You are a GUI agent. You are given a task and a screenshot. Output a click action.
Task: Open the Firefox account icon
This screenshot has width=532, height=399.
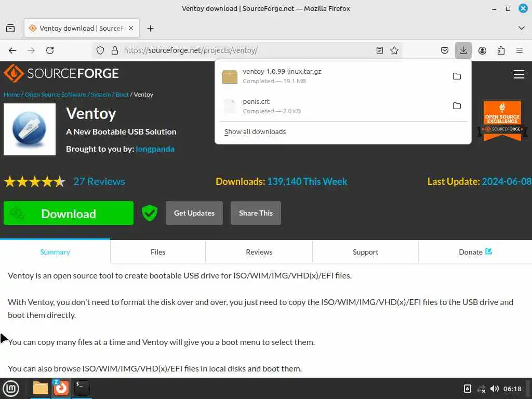[482, 50]
